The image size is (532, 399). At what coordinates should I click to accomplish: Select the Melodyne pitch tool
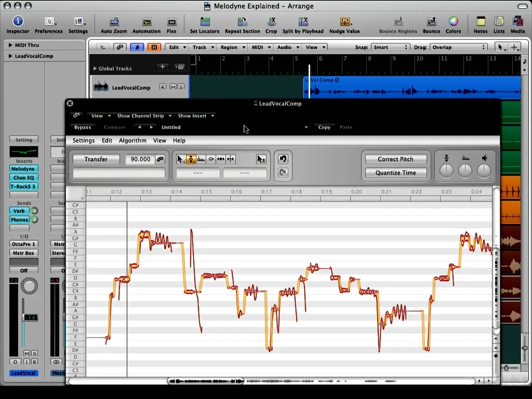click(191, 159)
